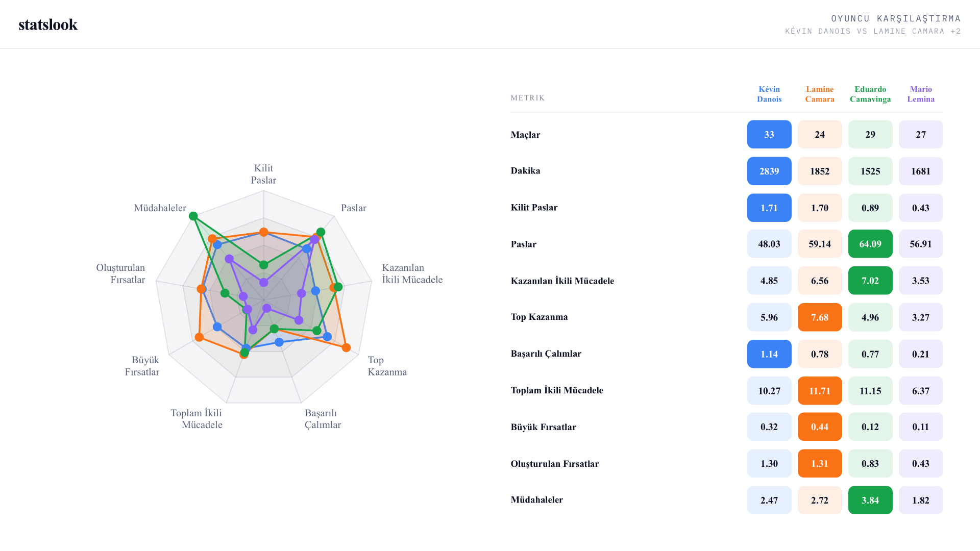The image size is (980, 551).
Task: Select the Lamine Camara column header
Action: click(x=820, y=94)
